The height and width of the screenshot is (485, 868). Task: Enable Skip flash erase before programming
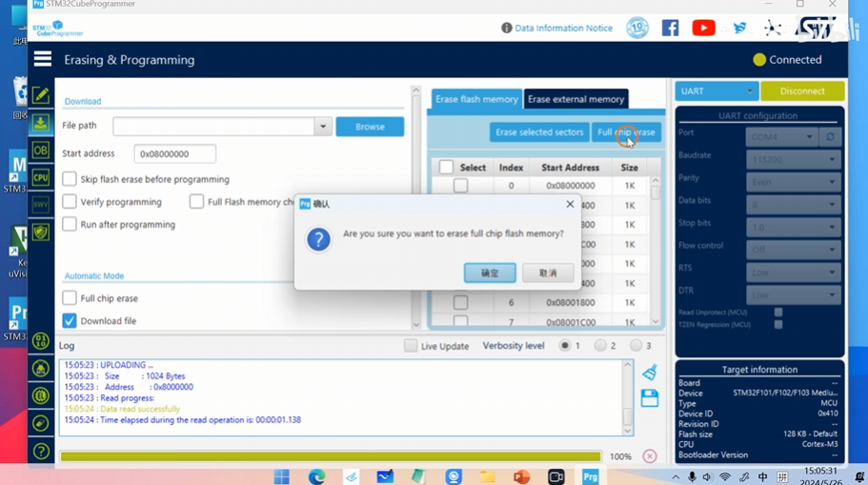[70, 179]
